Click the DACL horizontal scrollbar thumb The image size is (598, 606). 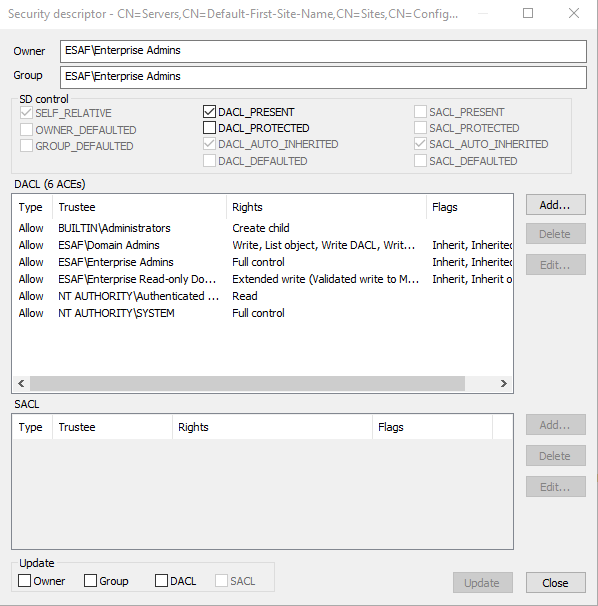(247, 383)
